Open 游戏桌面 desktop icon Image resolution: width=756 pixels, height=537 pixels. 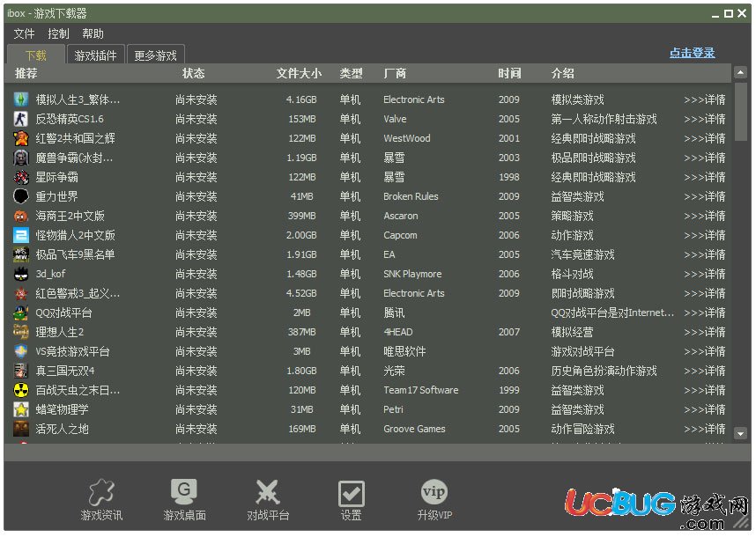click(x=184, y=492)
